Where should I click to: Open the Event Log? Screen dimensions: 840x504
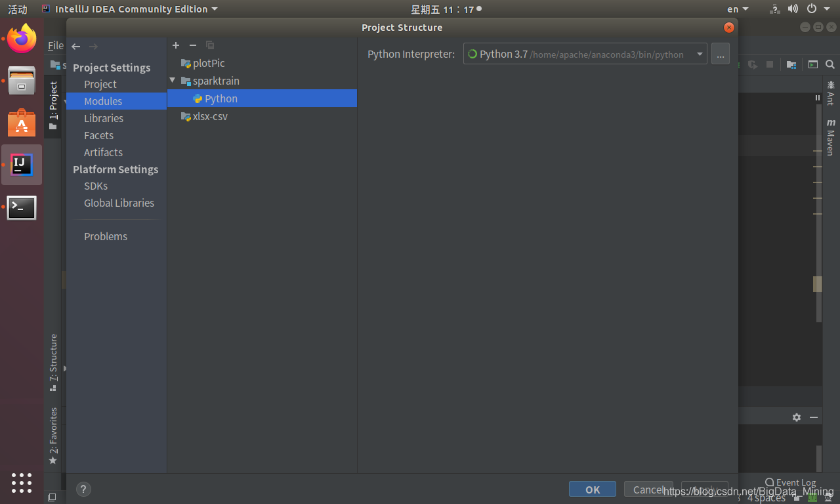[791, 483]
